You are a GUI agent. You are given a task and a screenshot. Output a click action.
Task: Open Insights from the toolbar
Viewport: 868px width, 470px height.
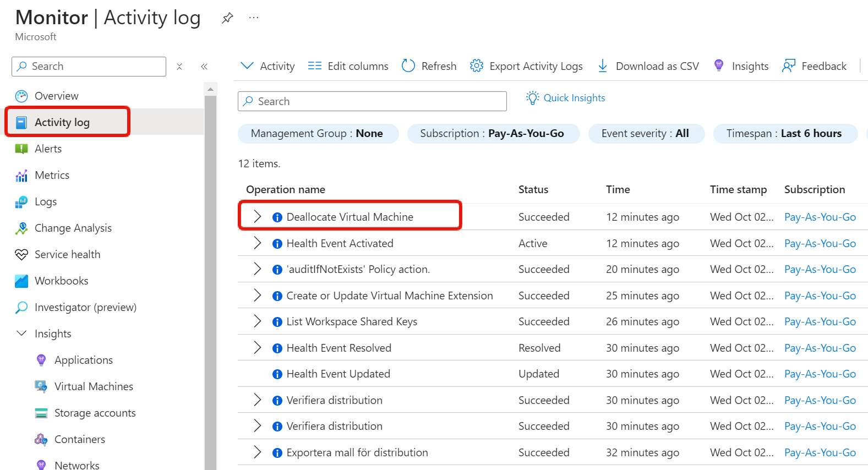coord(741,66)
